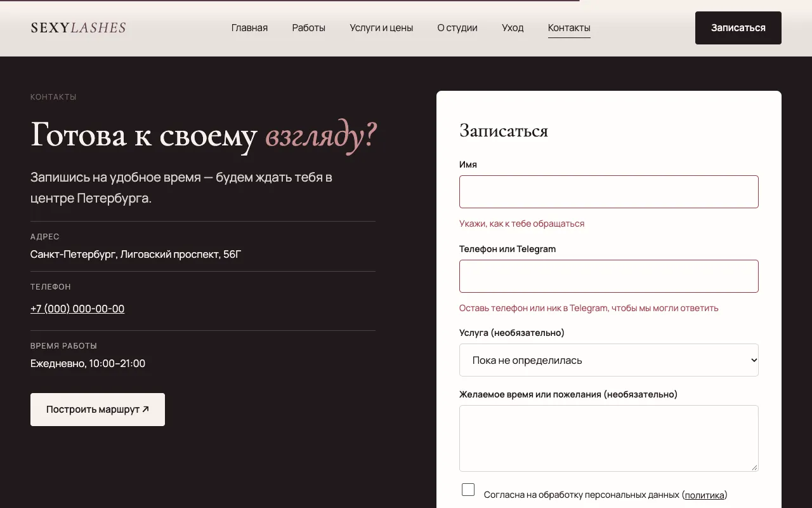Click the 'Согласна на обработку персональных данных' text
Image resolution: width=812 pixels, height=508 pixels.
pyautogui.click(x=581, y=495)
